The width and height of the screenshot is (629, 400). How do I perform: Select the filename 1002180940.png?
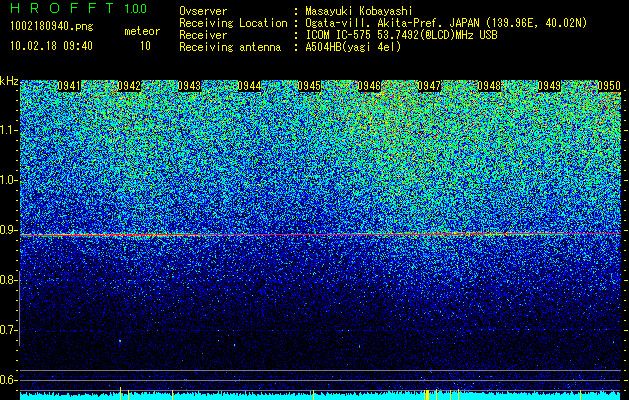pos(52,27)
